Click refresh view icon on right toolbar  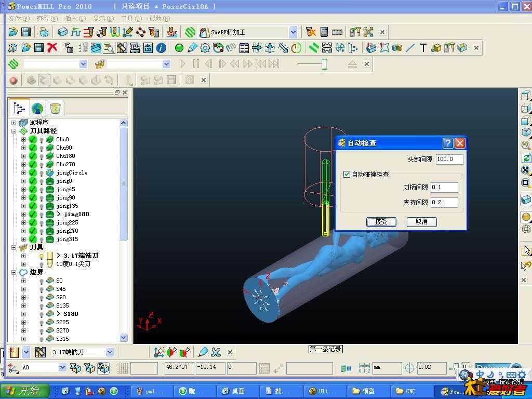click(x=526, y=157)
